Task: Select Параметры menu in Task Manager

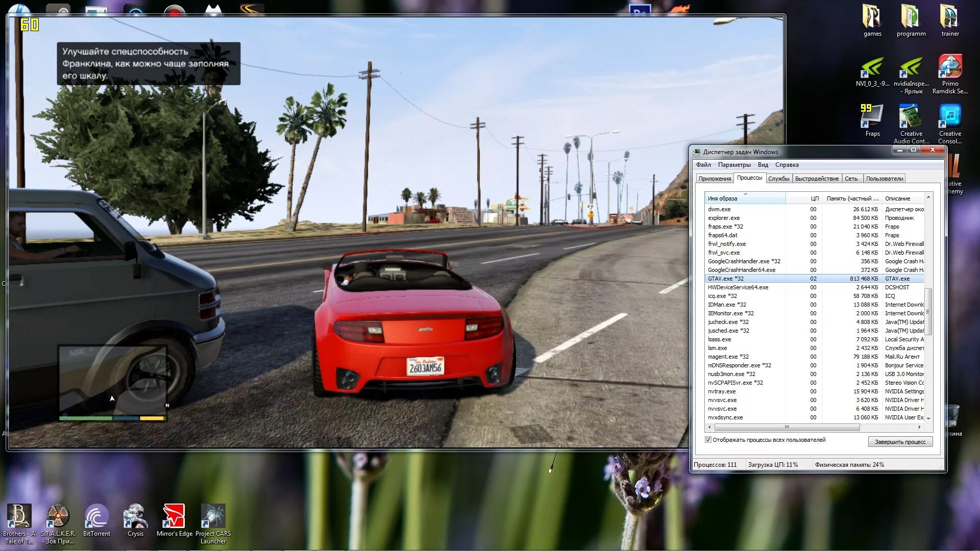Action: pyautogui.click(x=733, y=165)
